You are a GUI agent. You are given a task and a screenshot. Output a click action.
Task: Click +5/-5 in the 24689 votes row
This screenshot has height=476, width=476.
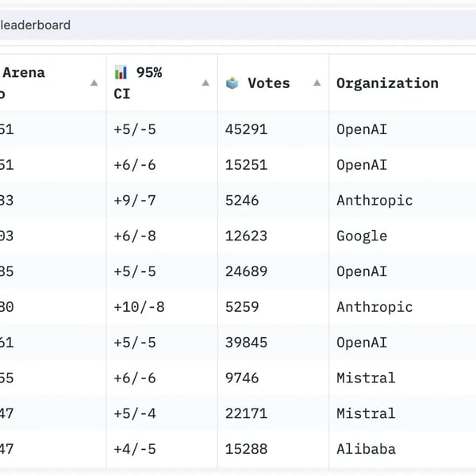pos(135,271)
